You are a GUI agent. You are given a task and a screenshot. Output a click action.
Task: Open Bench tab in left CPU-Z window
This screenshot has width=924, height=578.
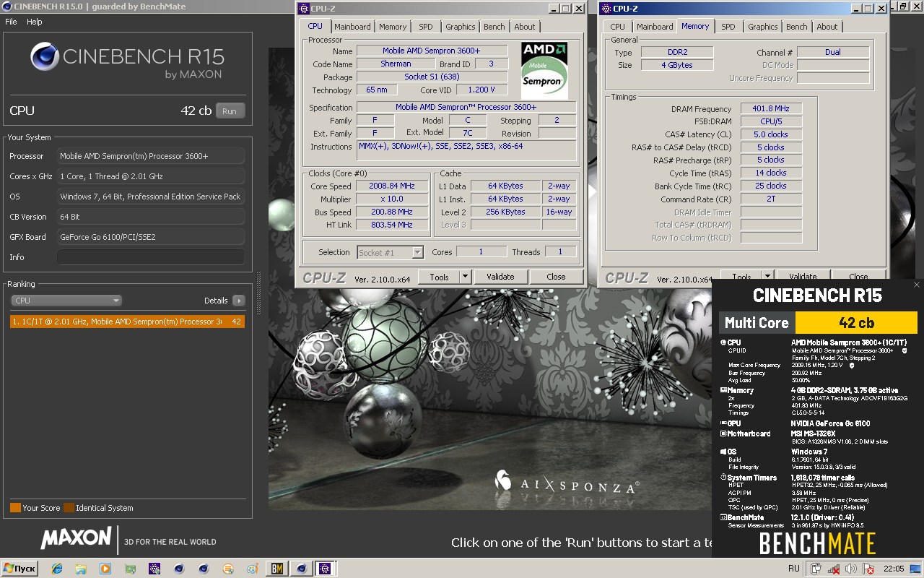[494, 27]
